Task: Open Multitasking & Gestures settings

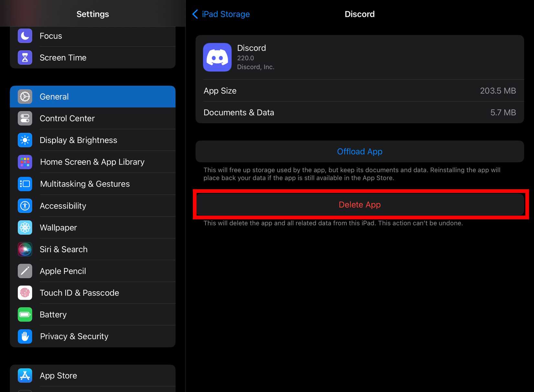Action: coord(85,184)
